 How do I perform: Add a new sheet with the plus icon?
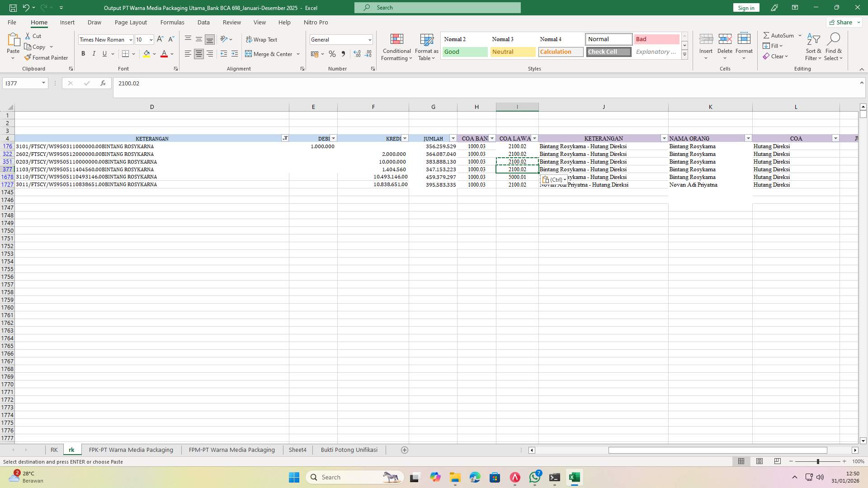405,450
